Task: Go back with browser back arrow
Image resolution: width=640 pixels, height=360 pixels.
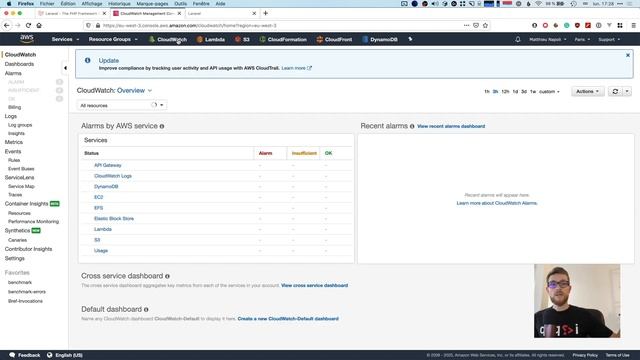Action: click(7, 25)
